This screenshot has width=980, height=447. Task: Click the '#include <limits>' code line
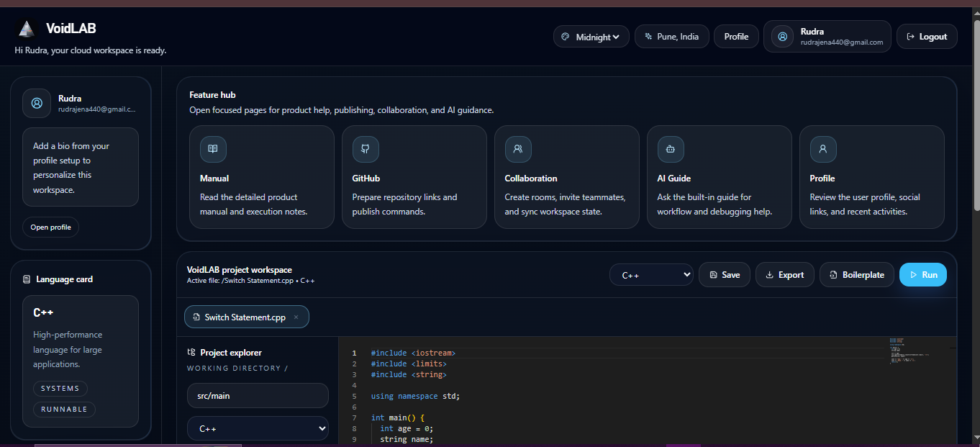[409, 364]
